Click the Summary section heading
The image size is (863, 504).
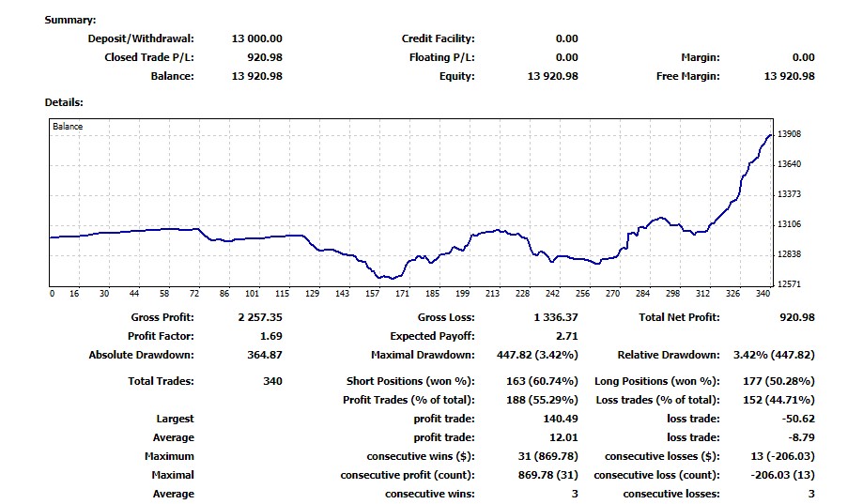[x=69, y=20]
